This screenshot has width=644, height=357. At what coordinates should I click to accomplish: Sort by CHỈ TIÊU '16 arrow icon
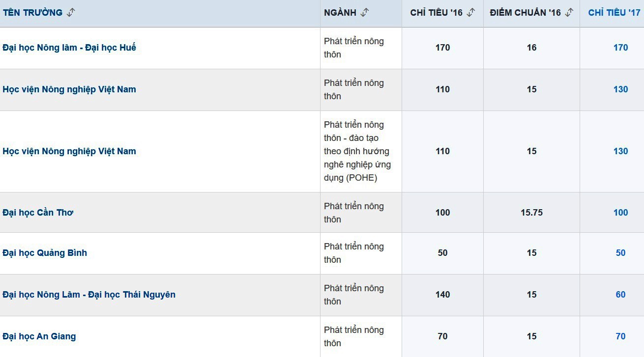tap(470, 13)
